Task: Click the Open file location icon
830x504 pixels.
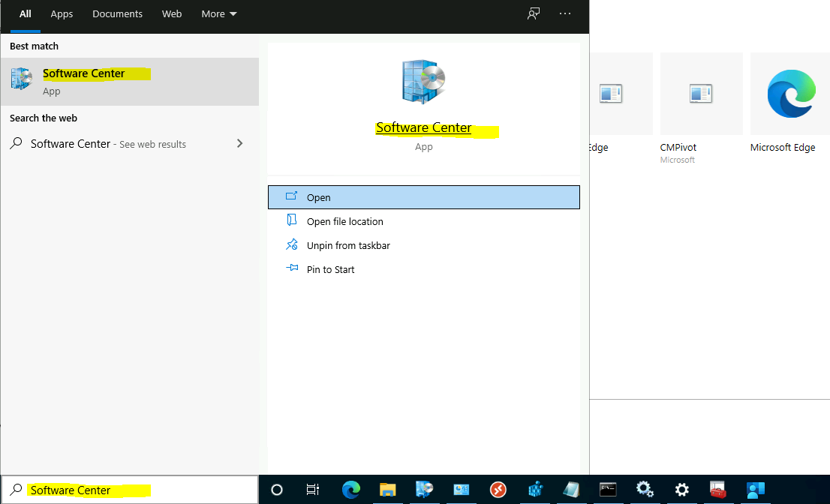Action: (292, 220)
